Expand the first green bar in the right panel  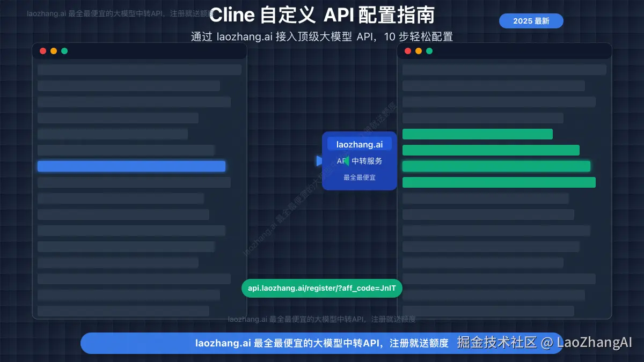coord(477,134)
